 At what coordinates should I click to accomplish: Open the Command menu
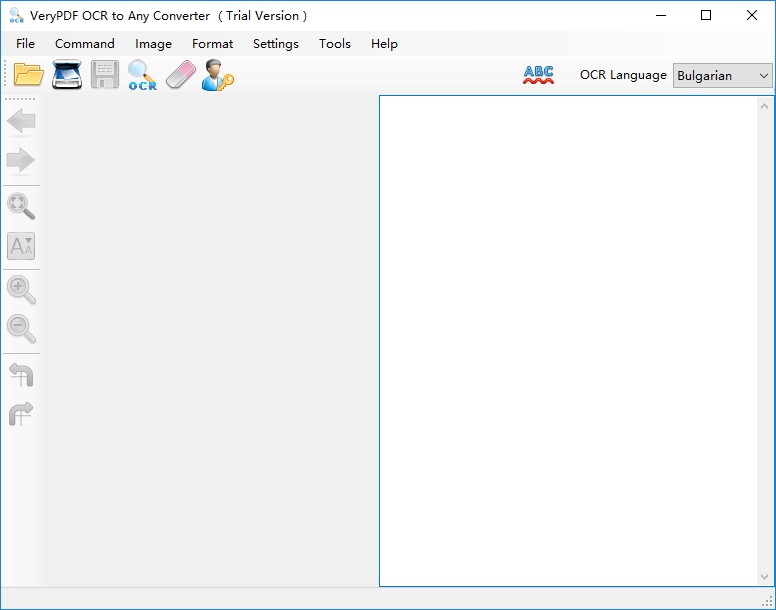(x=85, y=44)
